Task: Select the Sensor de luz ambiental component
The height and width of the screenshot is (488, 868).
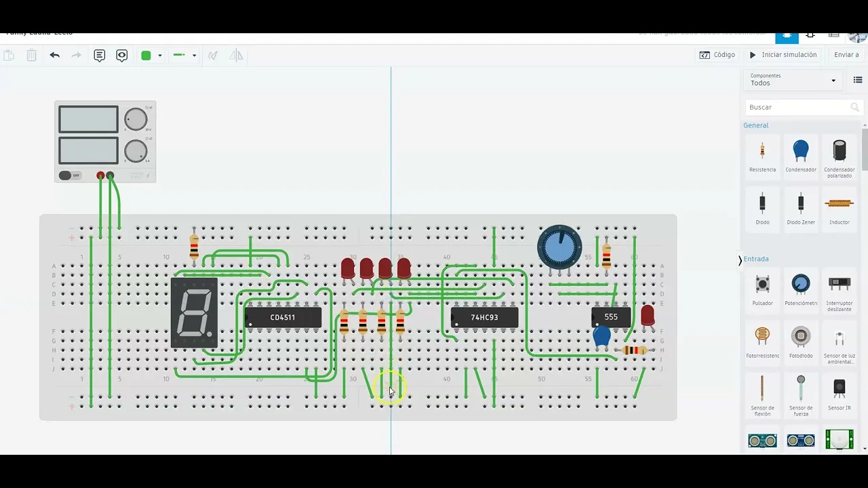Action: [840, 344]
